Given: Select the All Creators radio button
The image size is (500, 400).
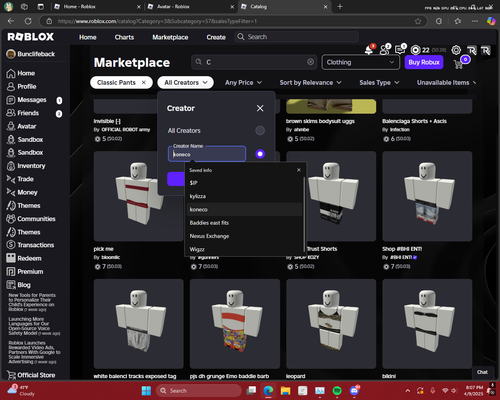Looking at the screenshot, I should 260,130.
